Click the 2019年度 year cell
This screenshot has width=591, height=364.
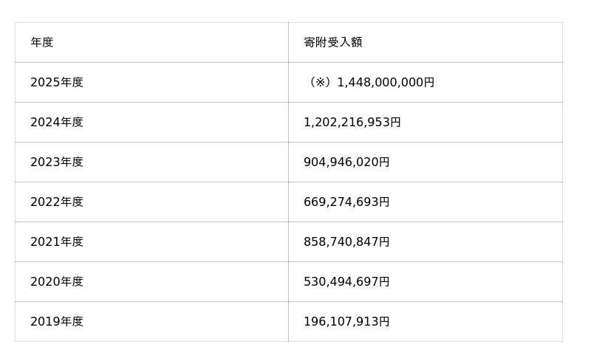coord(57,322)
